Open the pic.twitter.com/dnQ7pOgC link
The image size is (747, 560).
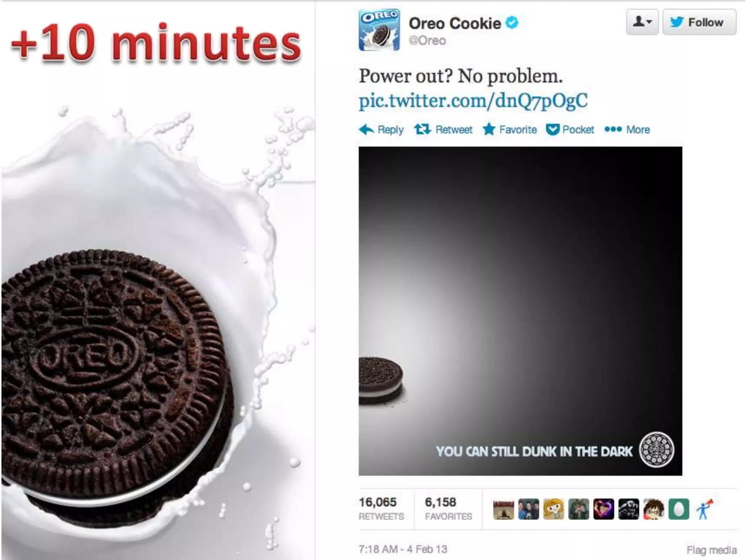[x=473, y=100]
